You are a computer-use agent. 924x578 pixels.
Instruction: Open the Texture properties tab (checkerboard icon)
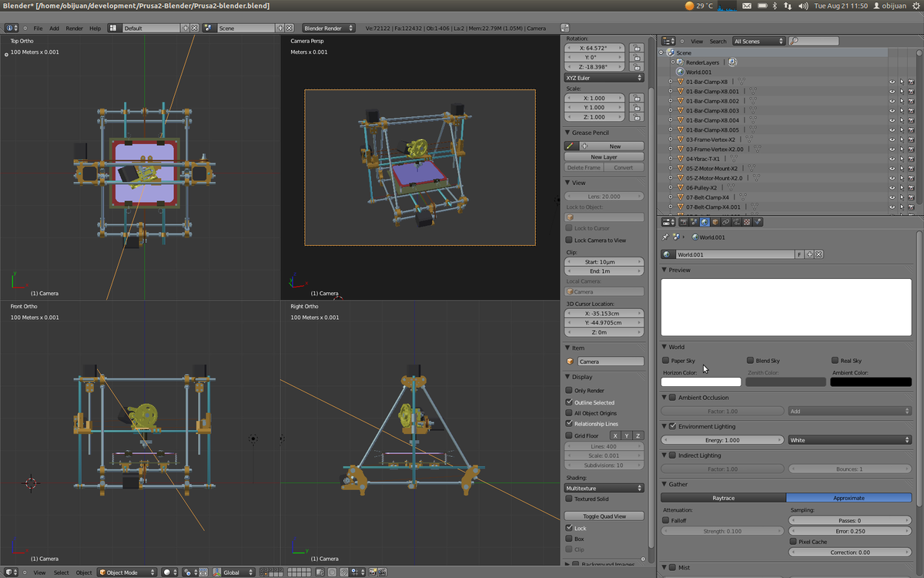click(747, 222)
